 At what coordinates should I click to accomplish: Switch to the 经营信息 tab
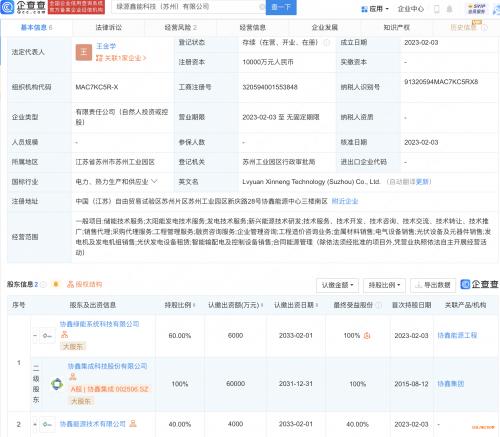(x=253, y=27)
